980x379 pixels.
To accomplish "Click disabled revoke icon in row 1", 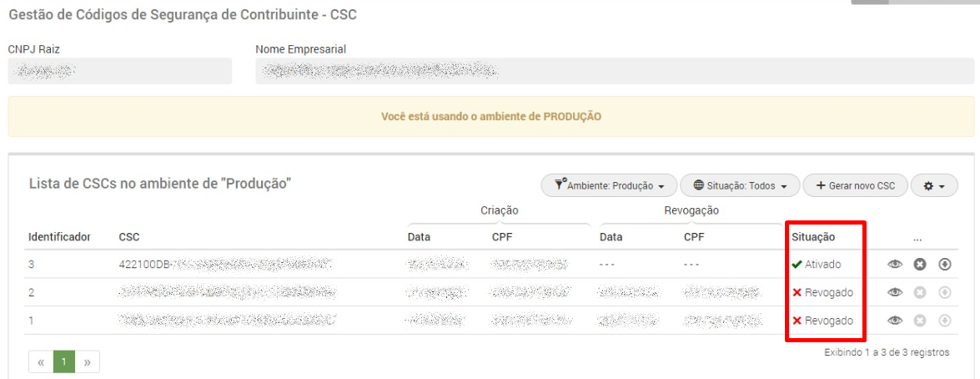I will [919, 321].
